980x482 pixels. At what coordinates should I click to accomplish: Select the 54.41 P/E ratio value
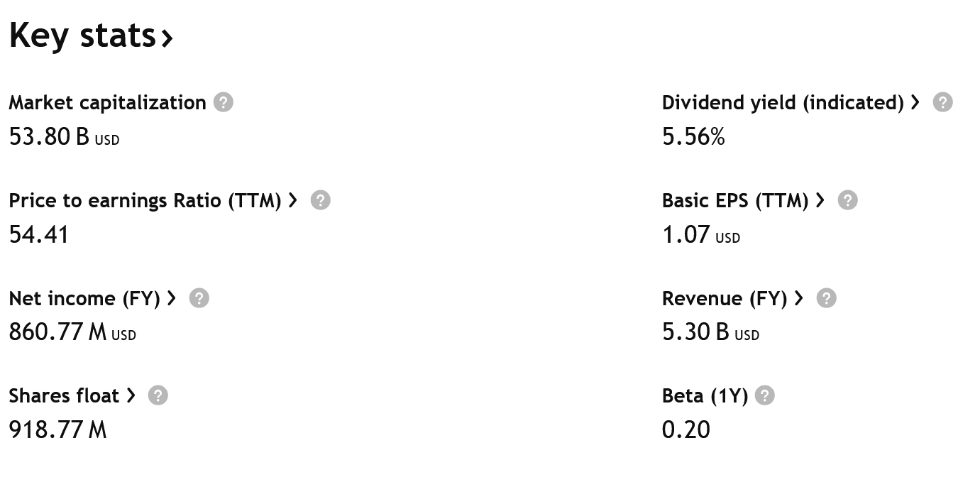pos(38,235)
